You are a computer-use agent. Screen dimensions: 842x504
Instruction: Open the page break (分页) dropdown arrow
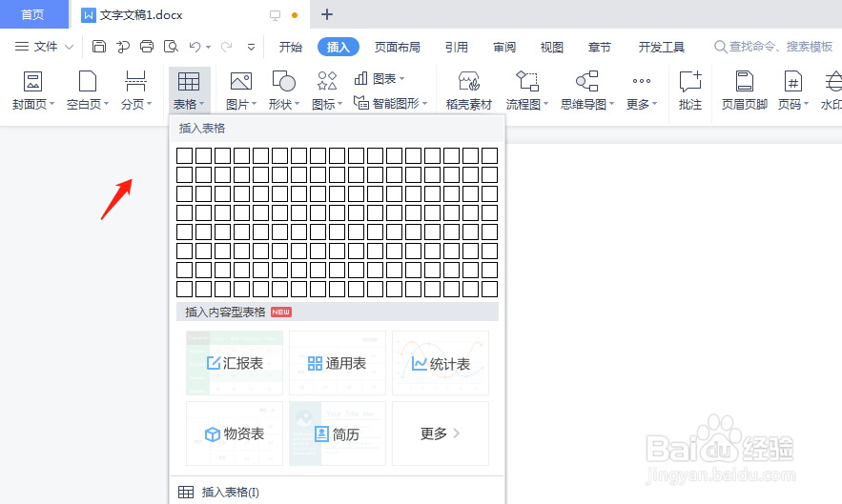tap(150, 104)
